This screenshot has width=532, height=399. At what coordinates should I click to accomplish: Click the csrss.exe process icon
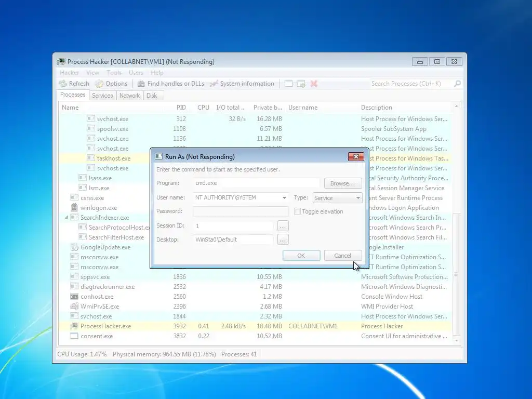point(74,197)
